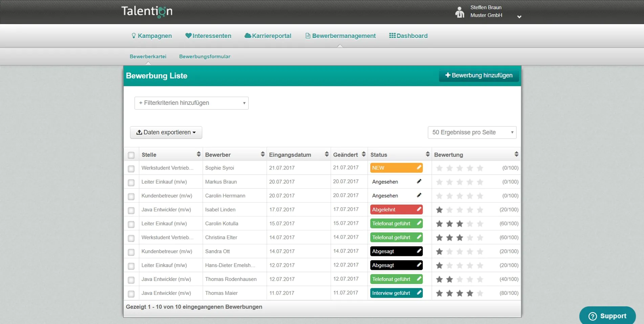Open Filterkriterien hinzufügen dropdown
Screen dimensions: 644x324
pyautogui.click(x=192, y=103)
